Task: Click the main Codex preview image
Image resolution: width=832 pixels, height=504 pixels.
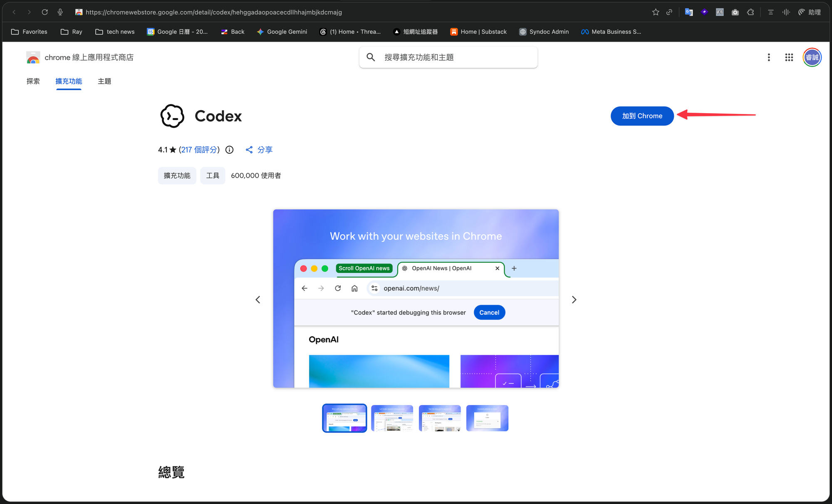Action: [416, 299]
